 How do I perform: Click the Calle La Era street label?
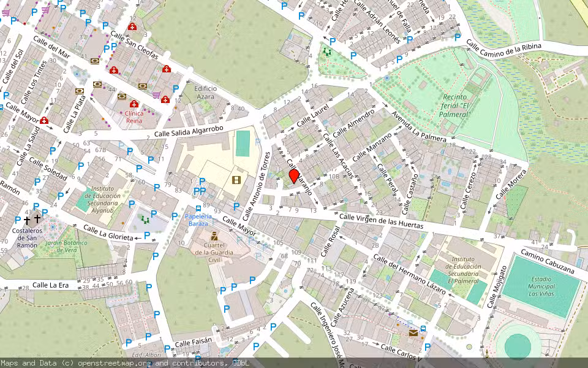click(x=51, y=285)
